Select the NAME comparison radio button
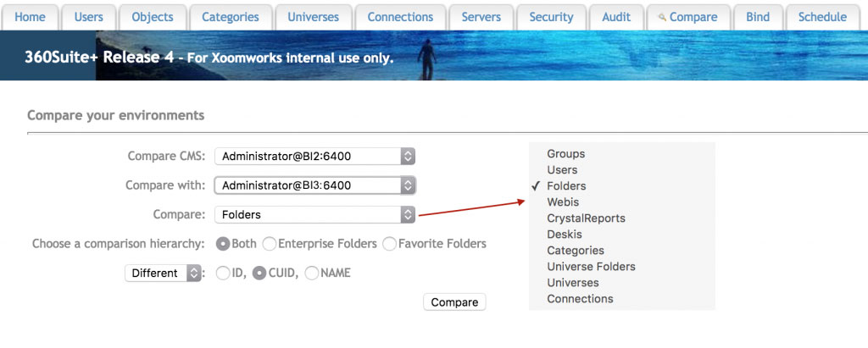 click(311, 273)
